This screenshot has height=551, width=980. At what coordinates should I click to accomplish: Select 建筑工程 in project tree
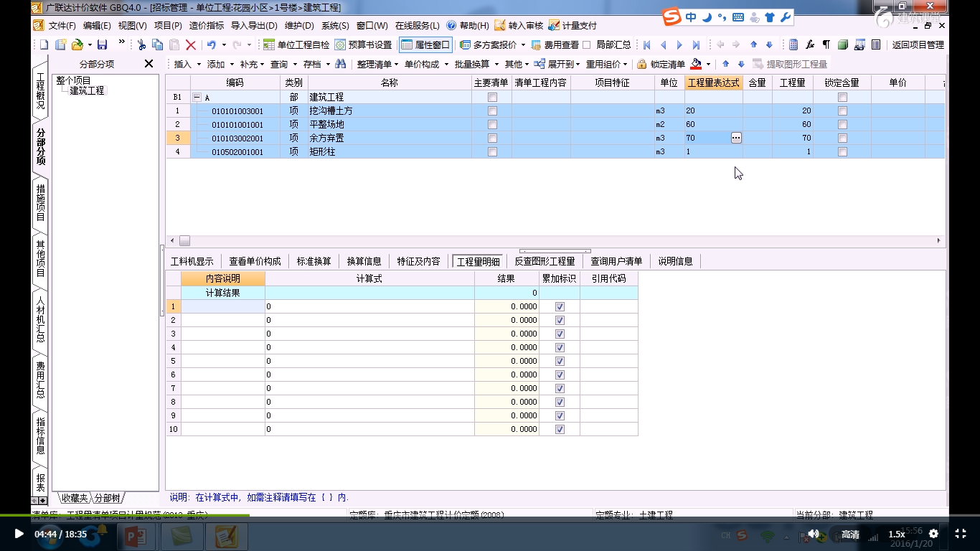click(87, 91)
